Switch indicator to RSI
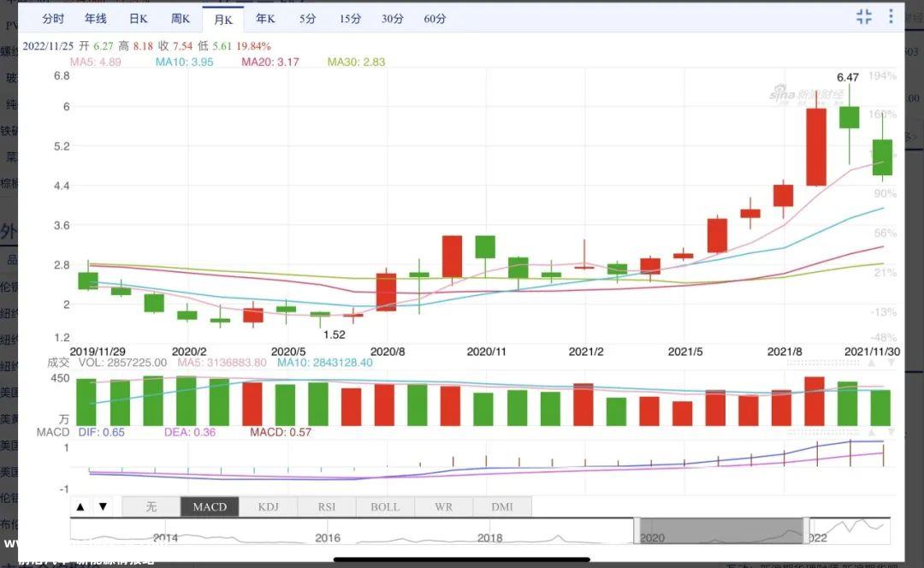The image size is (924, 568). point(327,506)
